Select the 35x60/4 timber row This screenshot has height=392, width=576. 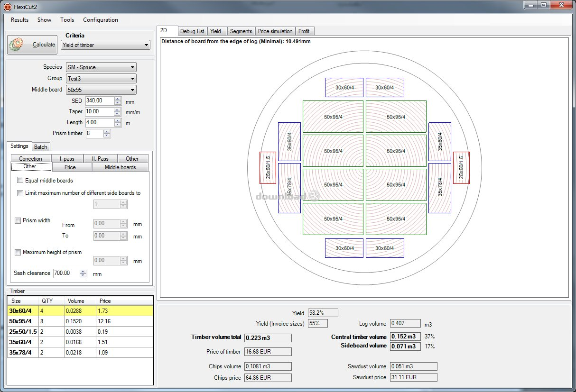click(80, 342)
